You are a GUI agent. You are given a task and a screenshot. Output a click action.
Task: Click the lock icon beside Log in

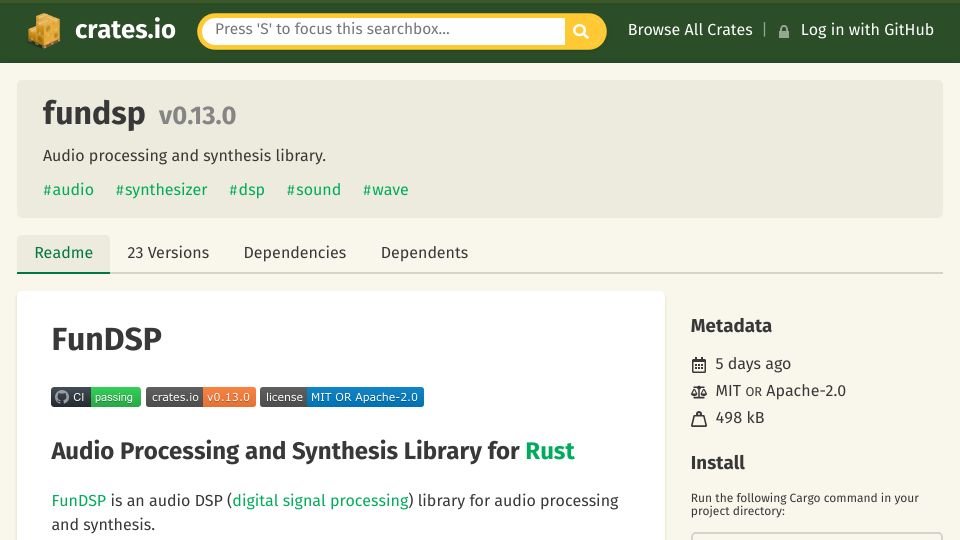coord(784,31)
